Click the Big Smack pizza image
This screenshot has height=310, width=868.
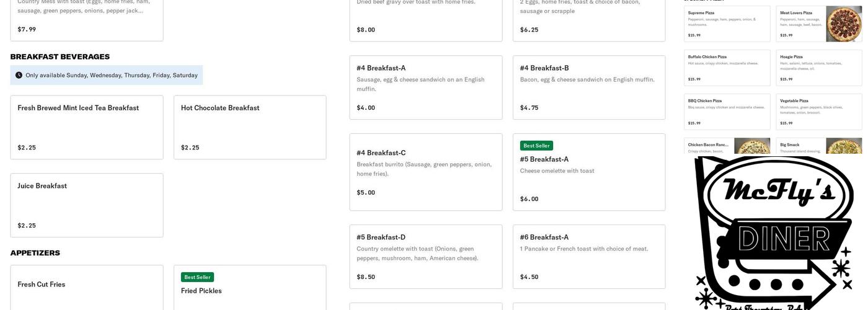point(844,146)
